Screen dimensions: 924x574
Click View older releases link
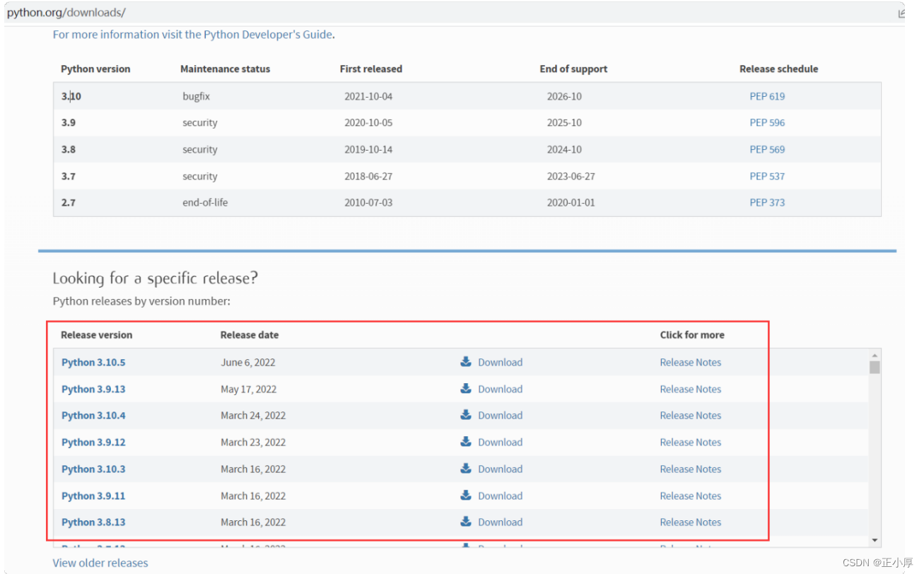100,563
